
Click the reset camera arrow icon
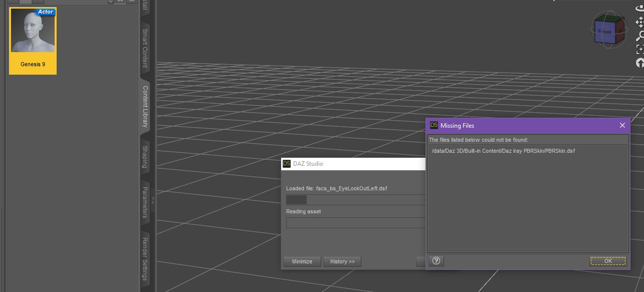tap(640, 63)
